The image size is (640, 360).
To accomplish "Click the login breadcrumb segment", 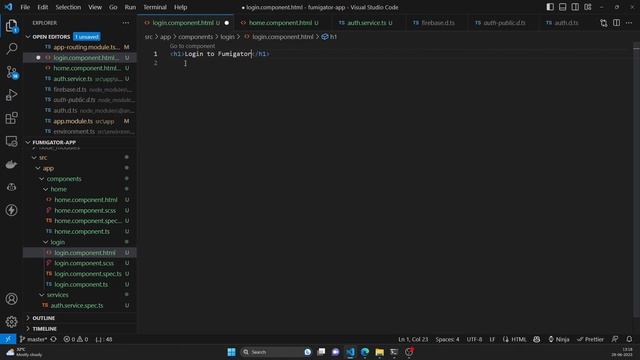I will tap(227, 37).
